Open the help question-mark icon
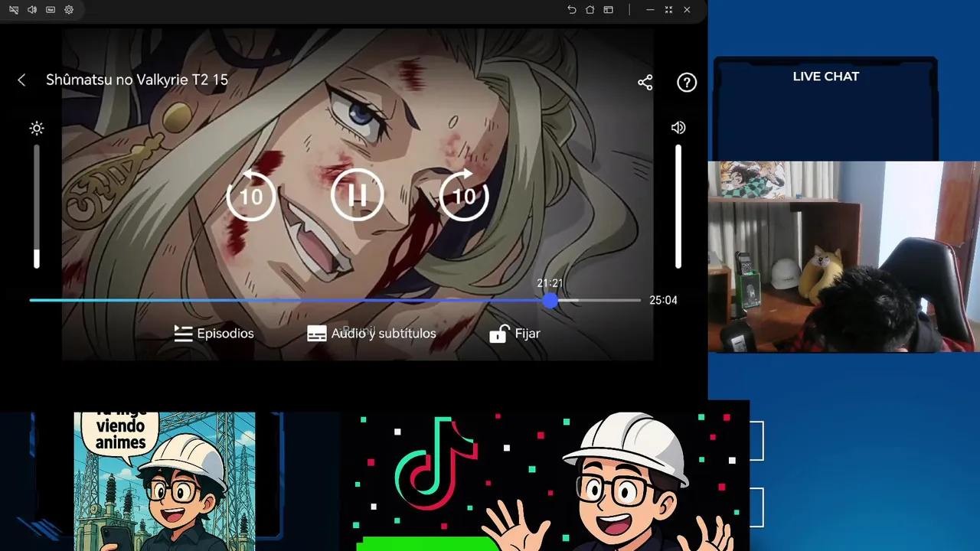 pos(687,83)
